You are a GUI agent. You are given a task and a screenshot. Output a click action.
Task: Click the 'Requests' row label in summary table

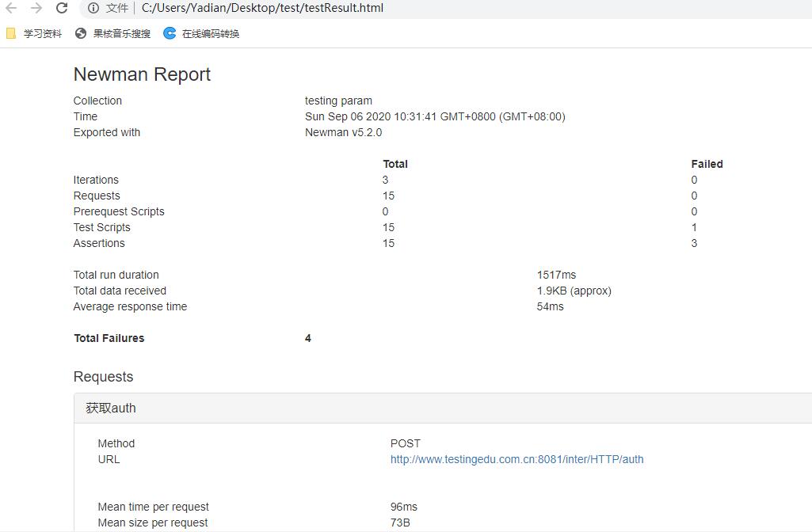97,196
